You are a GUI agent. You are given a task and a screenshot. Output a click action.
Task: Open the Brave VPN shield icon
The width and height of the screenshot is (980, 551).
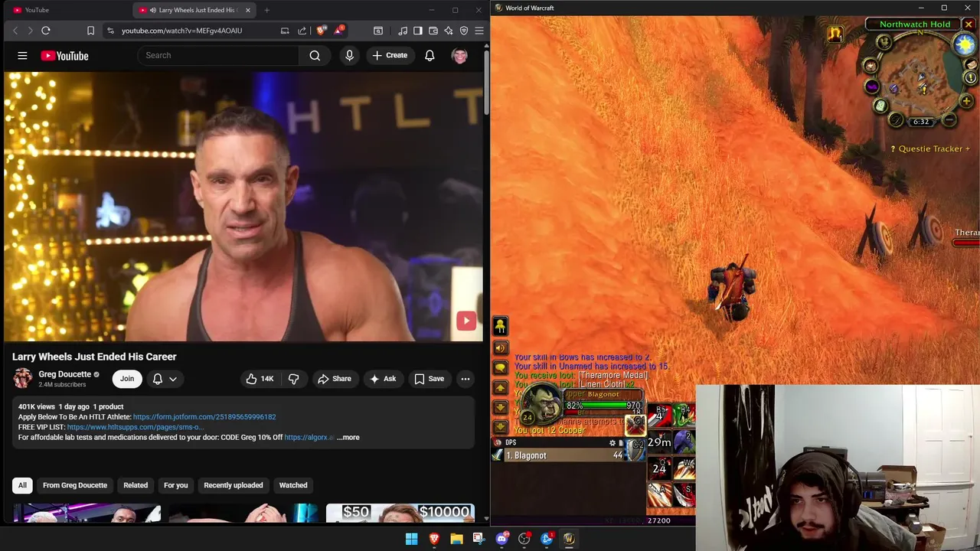click(464, 31)
